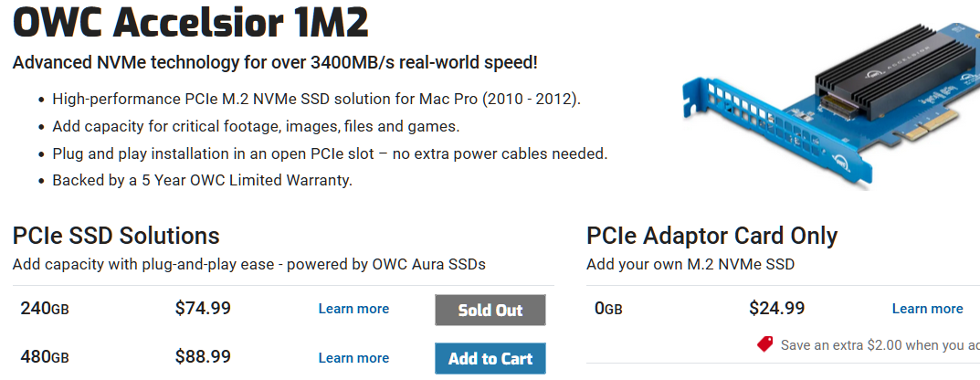
Task: Click the 240GB capacity label
Action: (45, 309)
